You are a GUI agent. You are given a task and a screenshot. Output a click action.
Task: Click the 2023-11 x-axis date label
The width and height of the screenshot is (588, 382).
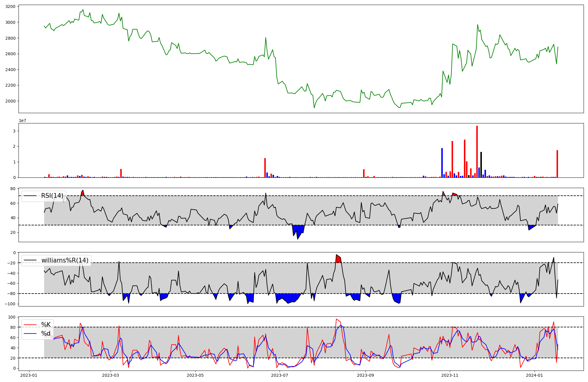click(x=450, y=375)
